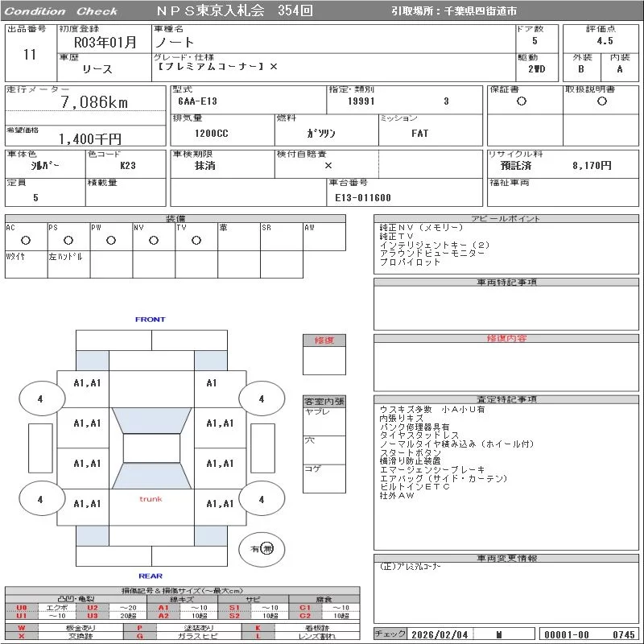Click the circle under TV equipment
The image size is (644, 644).
[196, 240]
